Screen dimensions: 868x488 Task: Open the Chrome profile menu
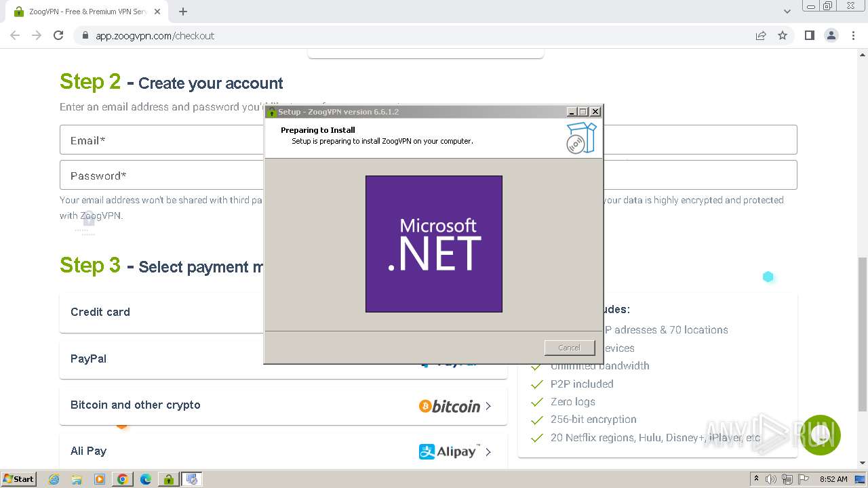click(x=831, y=35)
